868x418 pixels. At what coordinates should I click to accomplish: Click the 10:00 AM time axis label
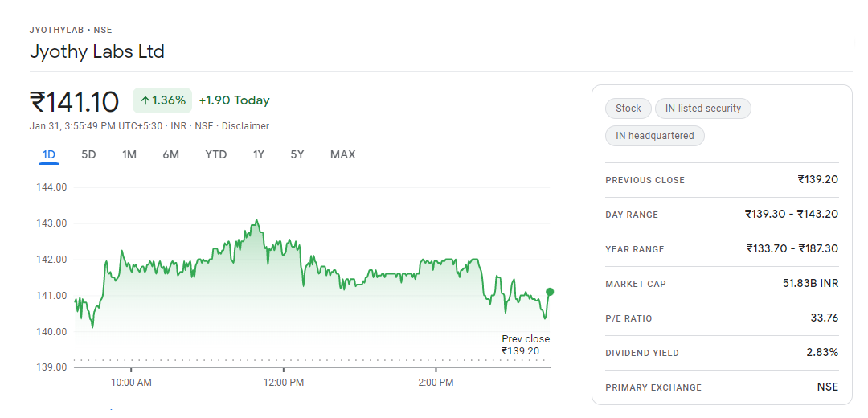coord(131,383)
